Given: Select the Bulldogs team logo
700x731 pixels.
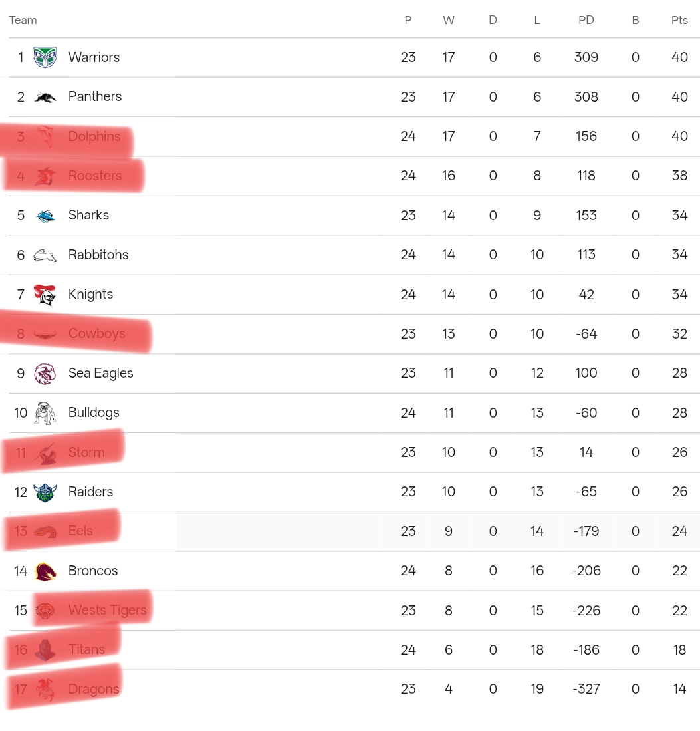Looking at the screenshot, I should click(45, 413).
